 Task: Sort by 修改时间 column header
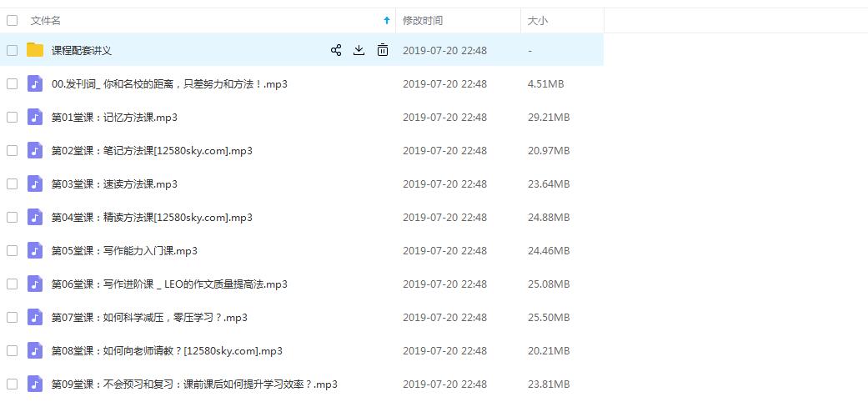[x=423, y=20]
